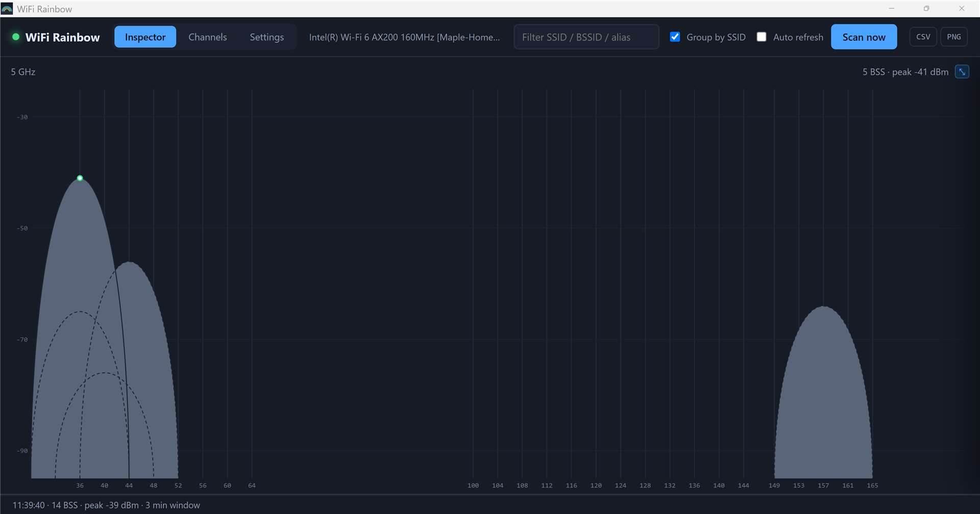Click the expand icon on the 5 GHz panel

pyautogui.click(x=962, y=72)
